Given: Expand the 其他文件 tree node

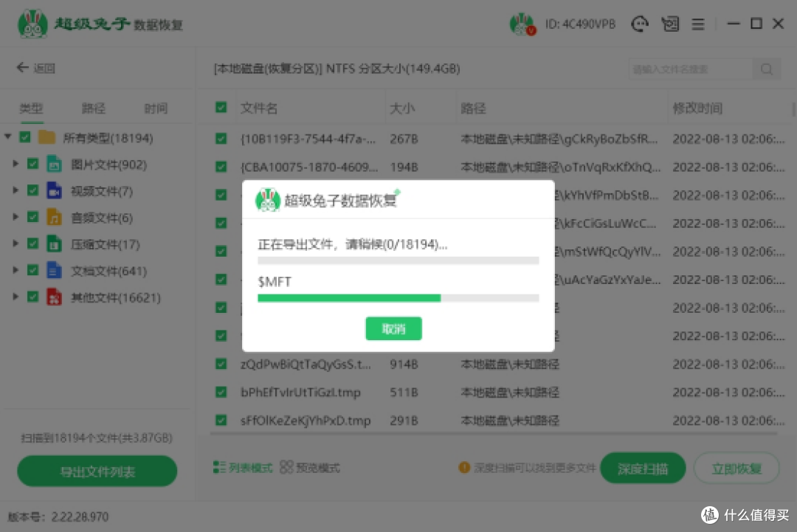Looking at the screenshot, I should [15, 296].
